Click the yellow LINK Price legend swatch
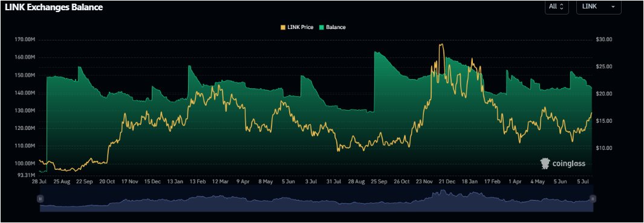The height and width of the screenshot is (223, 644). click(283, 27)
